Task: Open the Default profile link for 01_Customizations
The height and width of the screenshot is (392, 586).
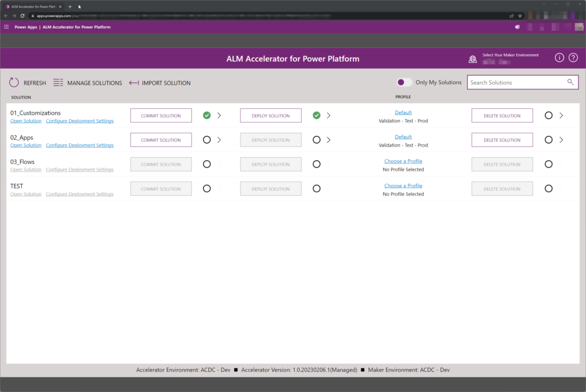Action: click(x=403, y=113)
